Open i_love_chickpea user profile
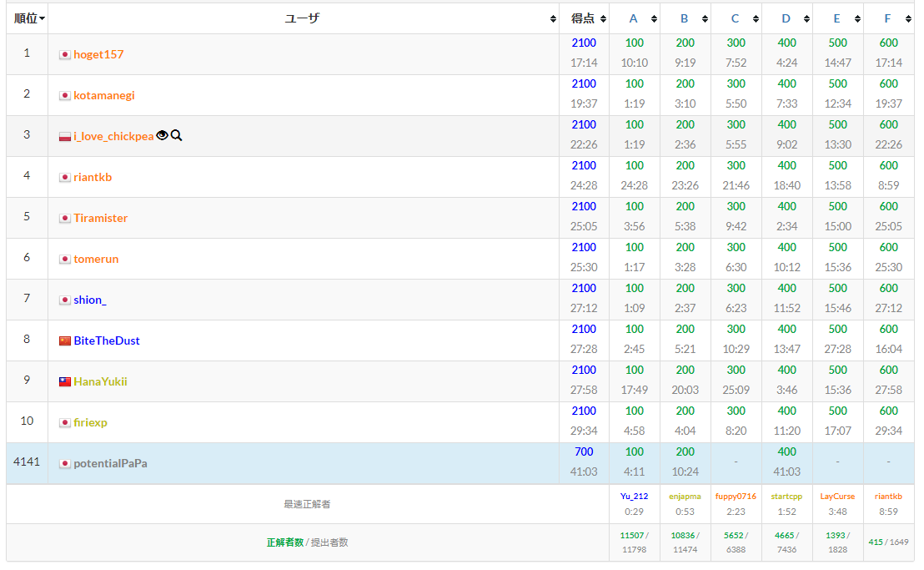Viewport: 924px width, 570px height. 113,137
